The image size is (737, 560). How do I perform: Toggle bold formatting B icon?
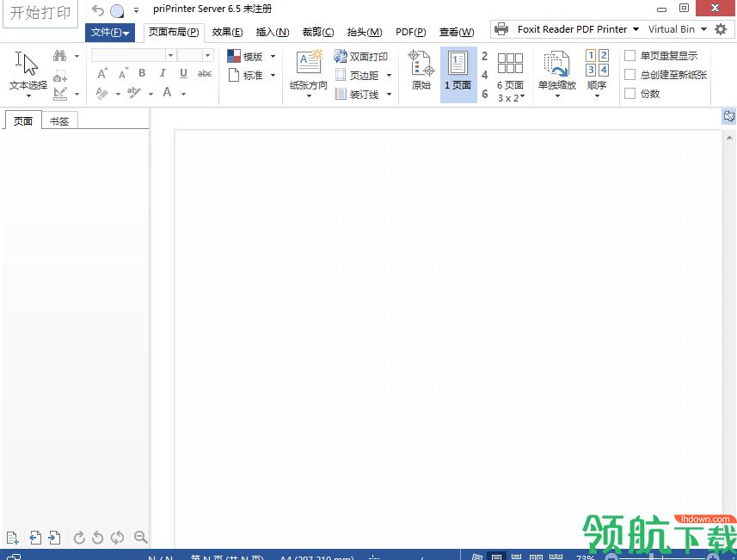click(x=142, y=73)
